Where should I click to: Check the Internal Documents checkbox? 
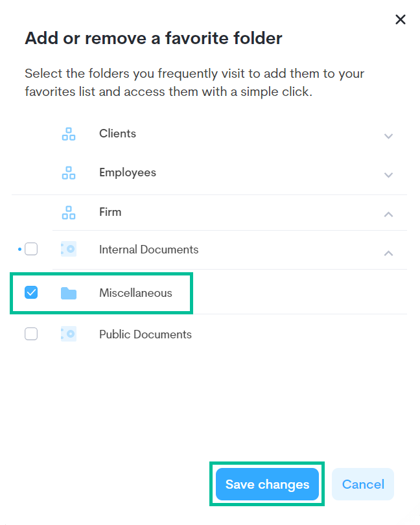click(x=31, y=250)
